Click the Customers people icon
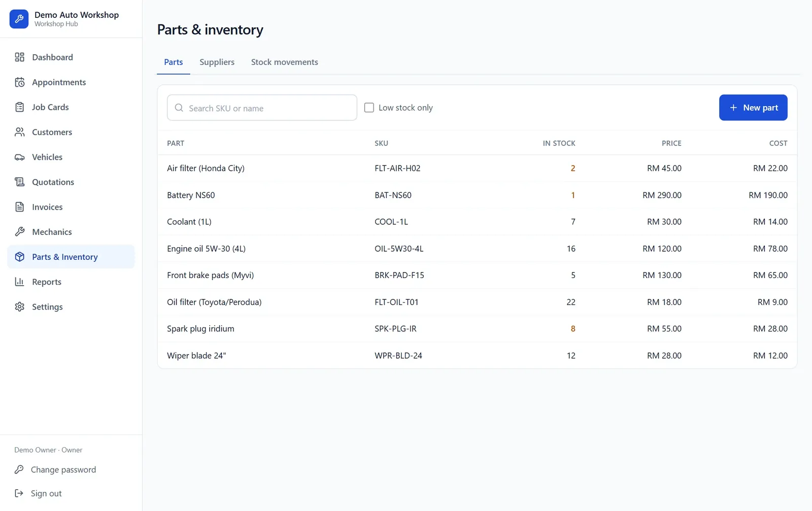The image size is (812, 511). pos(19,132)
